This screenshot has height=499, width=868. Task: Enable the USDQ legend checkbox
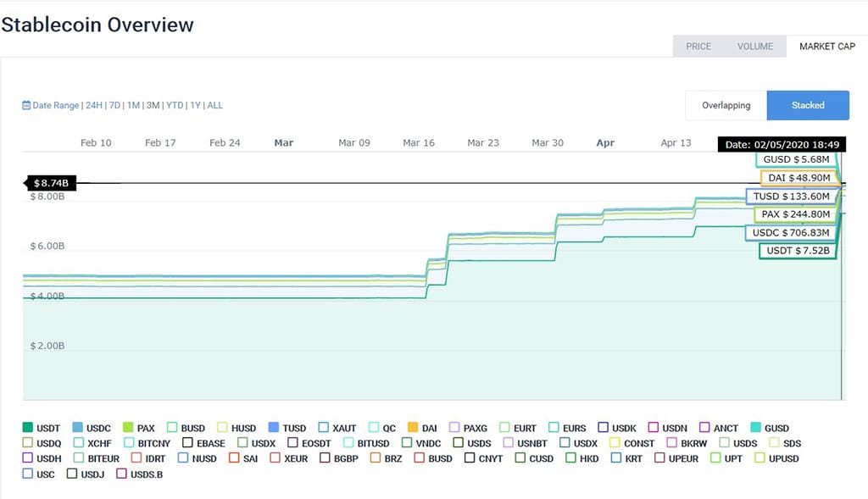(28, 442)
